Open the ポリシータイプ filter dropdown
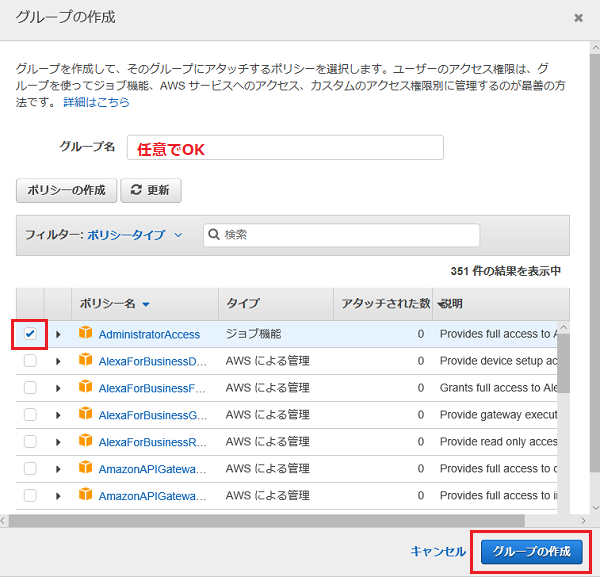 click(x=134, y=235)
